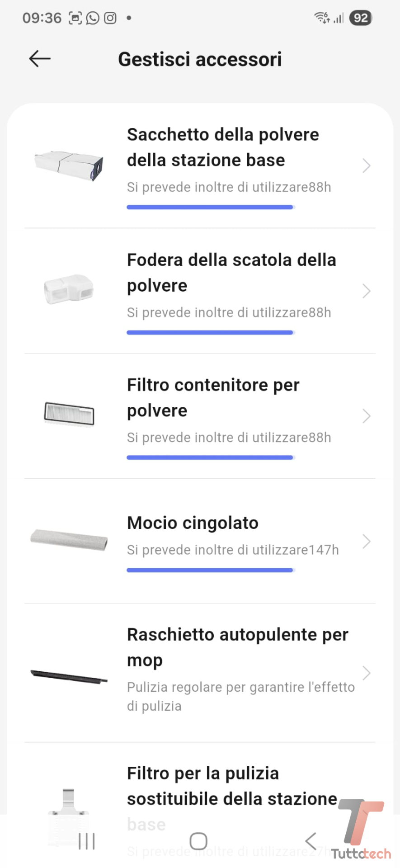Expand Sacchetto della polvere chevron
Image resolution: width=400 pixels, height=868 pixels.
pos(366,166)
